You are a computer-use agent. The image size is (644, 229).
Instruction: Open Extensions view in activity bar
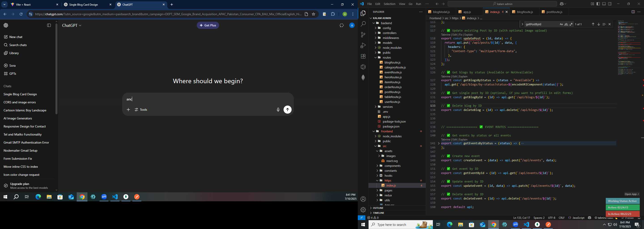(x=363, y=56)
